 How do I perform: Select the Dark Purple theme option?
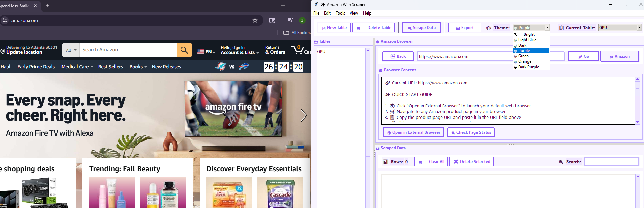[528, 67]
